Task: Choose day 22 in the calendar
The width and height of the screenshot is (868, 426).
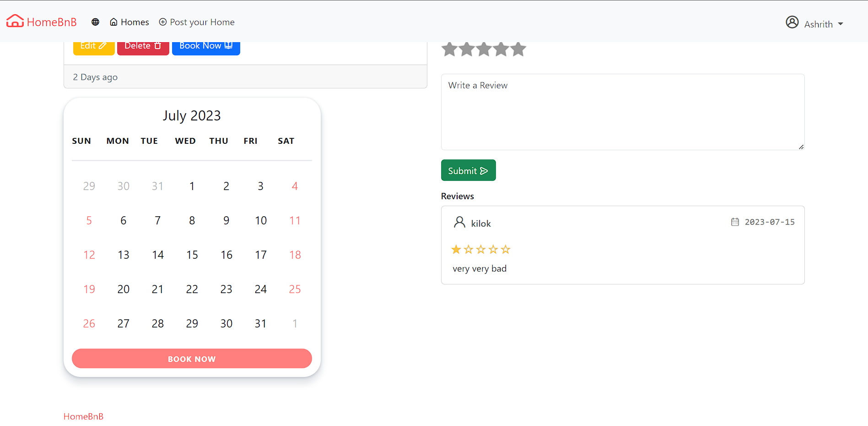Action: (x=192, y=289)
